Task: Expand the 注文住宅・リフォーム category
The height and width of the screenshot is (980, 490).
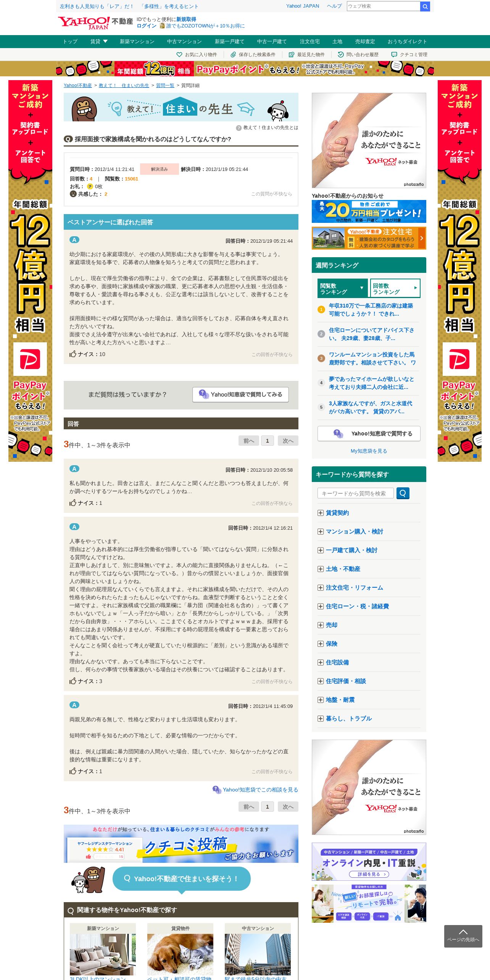Action: (x=321, y=588)
